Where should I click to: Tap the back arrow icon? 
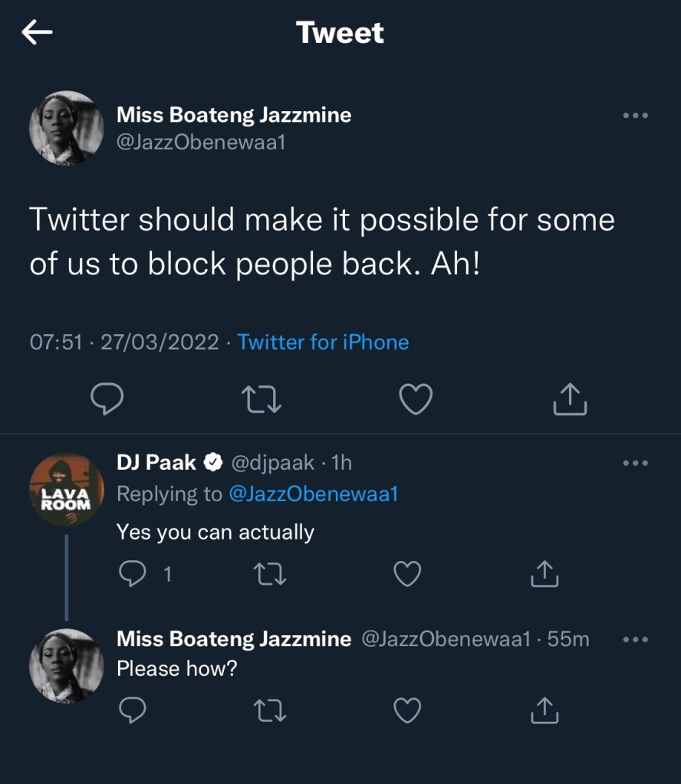tap(37, 32)
